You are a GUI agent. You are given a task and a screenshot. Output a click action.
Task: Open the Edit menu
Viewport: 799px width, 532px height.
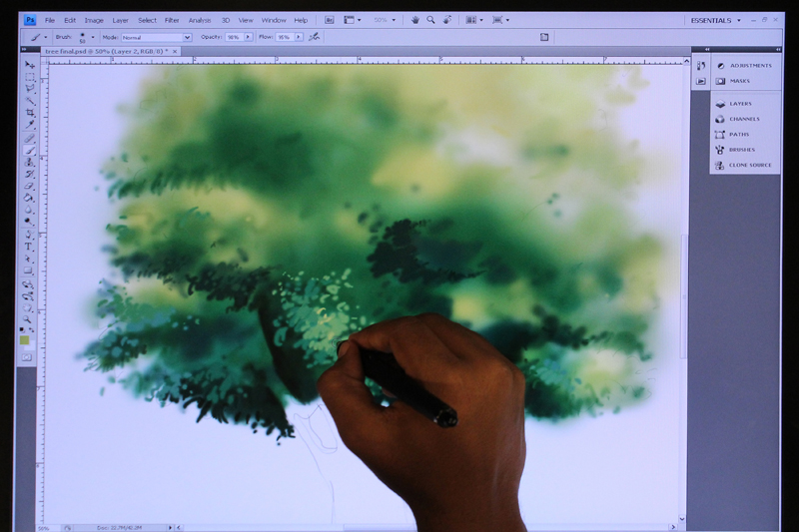click(70, 20)
